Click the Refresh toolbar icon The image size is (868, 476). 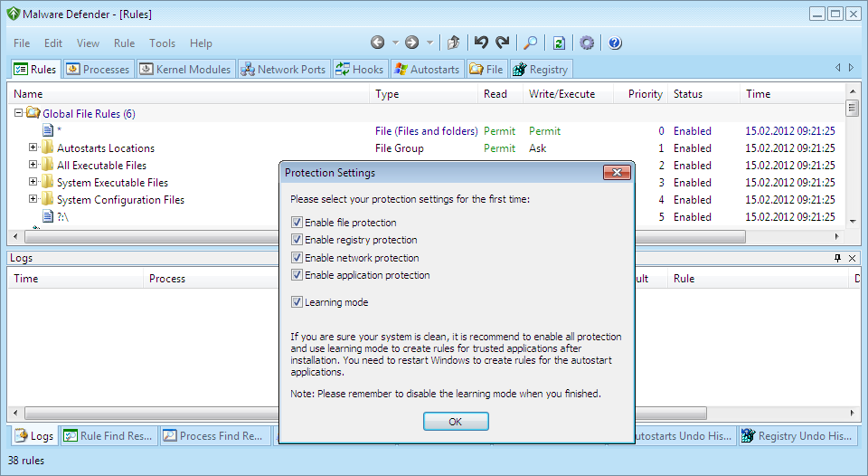559,43
